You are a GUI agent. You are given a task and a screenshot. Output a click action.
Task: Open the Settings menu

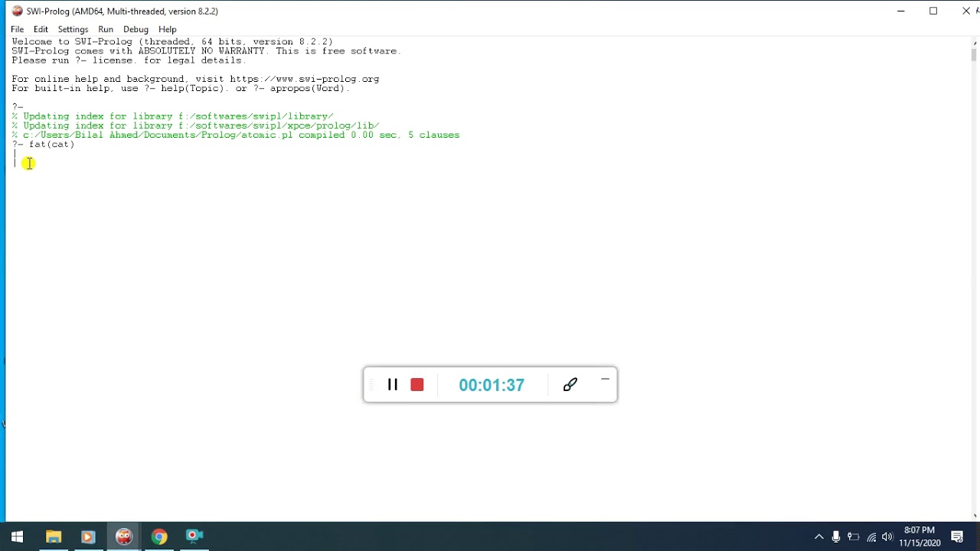(x=73, y=29)
